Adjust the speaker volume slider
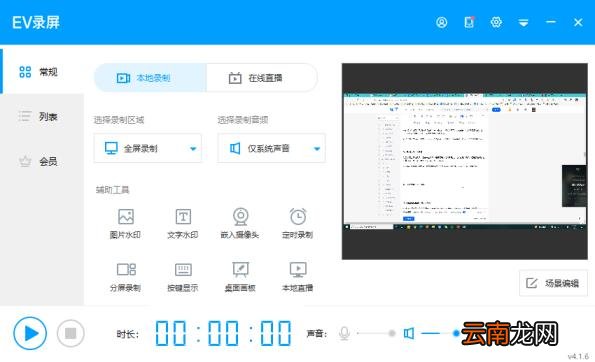595x362 pixels. point(440,333)
